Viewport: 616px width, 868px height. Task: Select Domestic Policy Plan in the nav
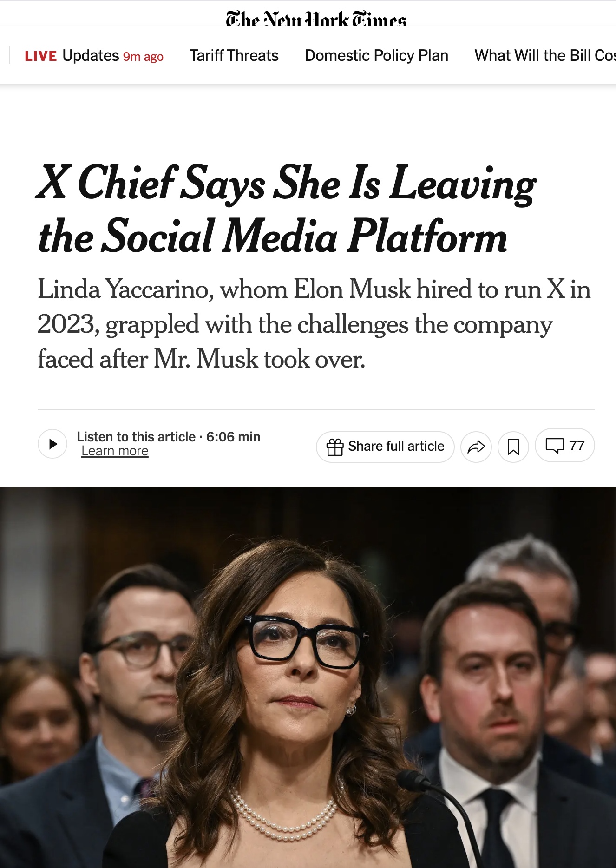pos(376,56)
